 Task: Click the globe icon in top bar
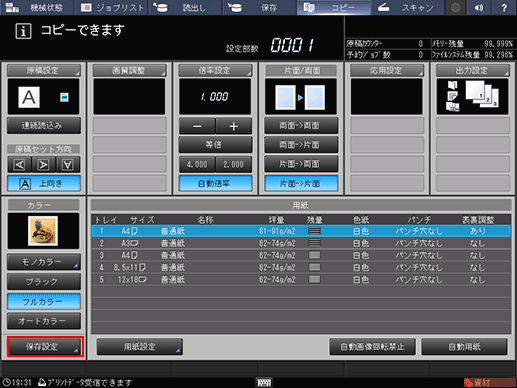pyautogui.click(x=455, y=8)
